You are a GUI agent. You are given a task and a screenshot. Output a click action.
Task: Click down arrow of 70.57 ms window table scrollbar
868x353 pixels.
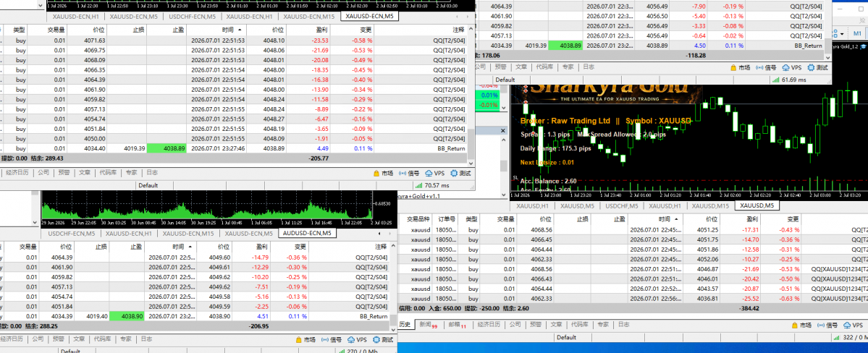471,163
